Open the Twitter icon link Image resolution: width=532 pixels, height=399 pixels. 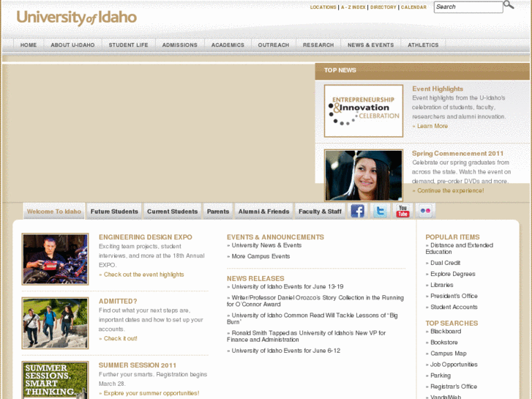coord(380,211)
